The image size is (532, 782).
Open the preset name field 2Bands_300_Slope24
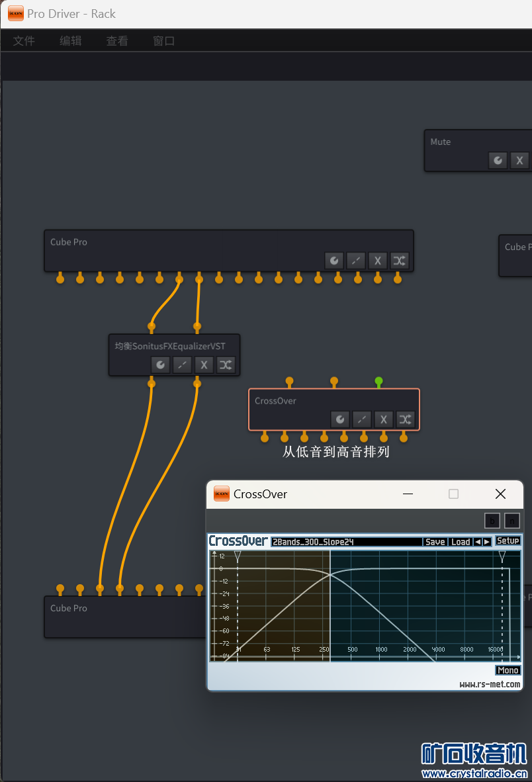[346, 542]
